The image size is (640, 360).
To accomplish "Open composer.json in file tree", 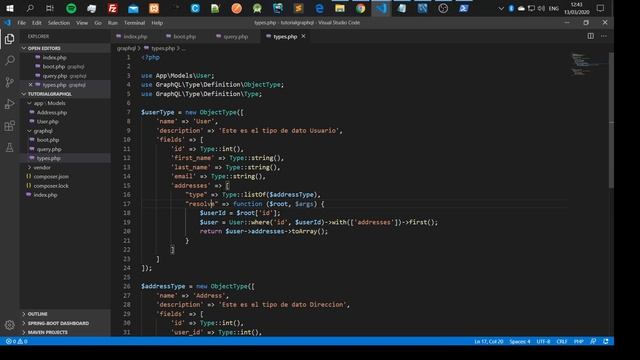I will point(51,177).
